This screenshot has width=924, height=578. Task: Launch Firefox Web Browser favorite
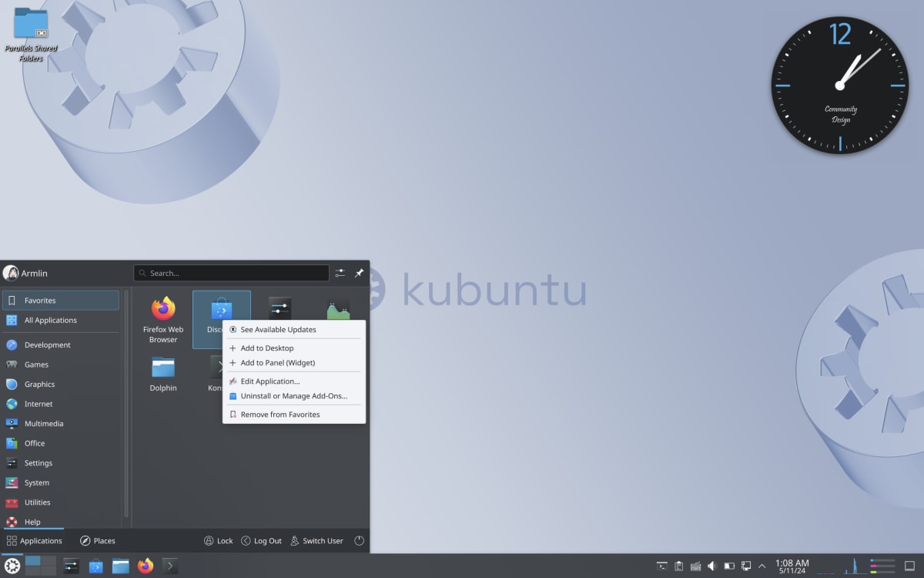163,319
